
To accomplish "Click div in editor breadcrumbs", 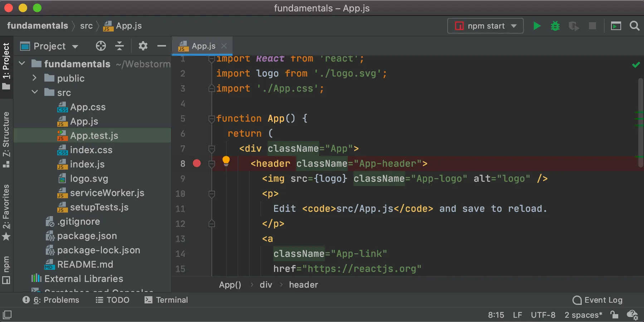I will [x=266, y=285].
